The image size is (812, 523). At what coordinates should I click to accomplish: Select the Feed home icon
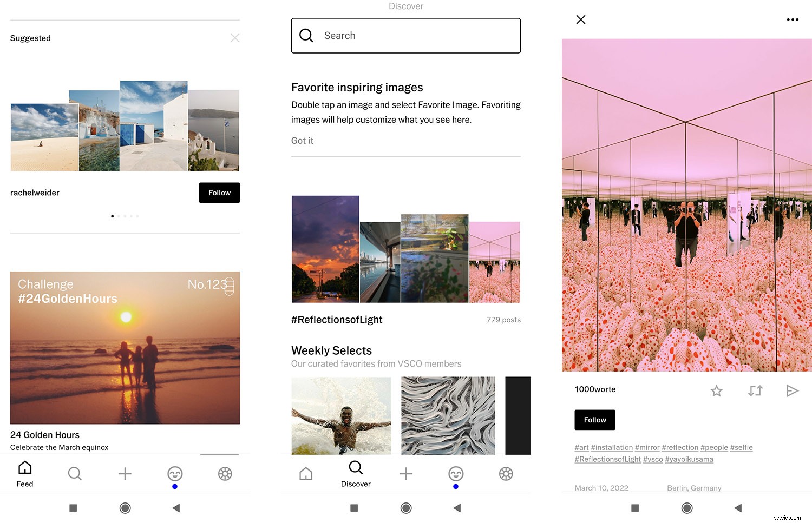(25, 473)
